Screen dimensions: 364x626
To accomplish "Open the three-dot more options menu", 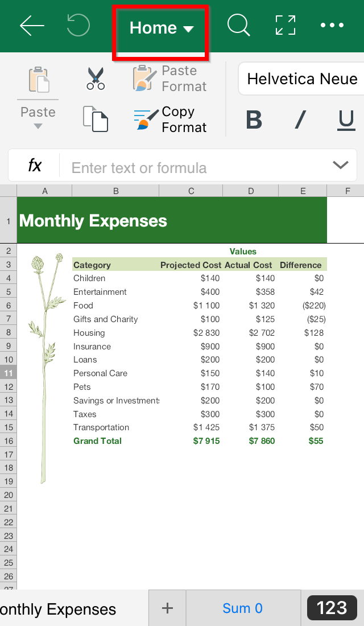I will coord(332,26).
